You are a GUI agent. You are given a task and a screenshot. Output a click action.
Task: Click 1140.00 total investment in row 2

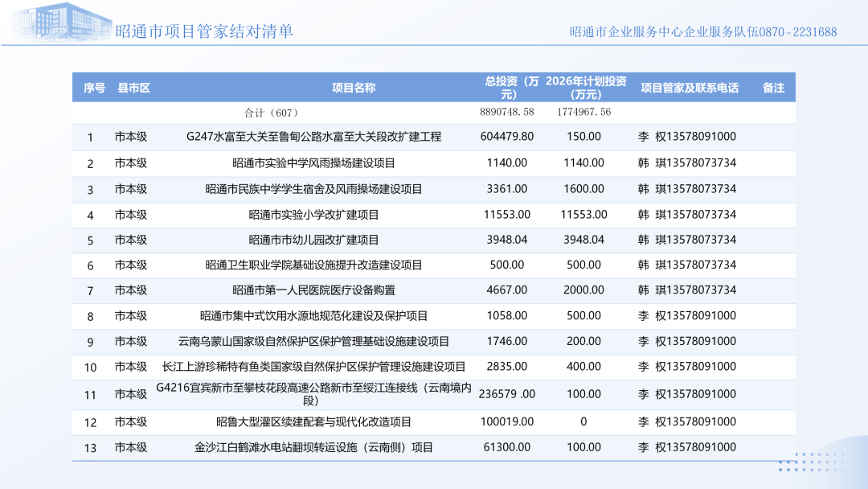point(507,162)
